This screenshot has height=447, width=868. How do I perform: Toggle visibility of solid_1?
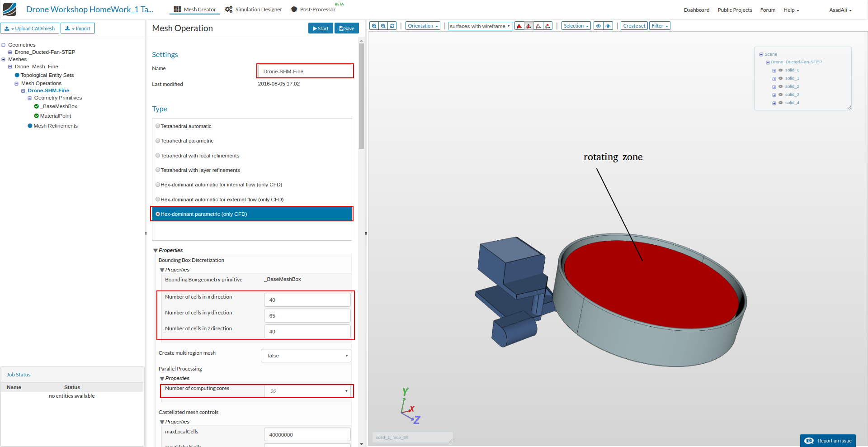coord(780,78)
